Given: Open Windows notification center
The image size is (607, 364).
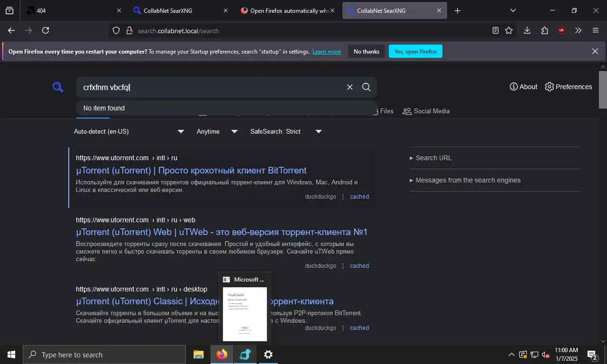Looking at the screenshot, I should pos(592,355).
